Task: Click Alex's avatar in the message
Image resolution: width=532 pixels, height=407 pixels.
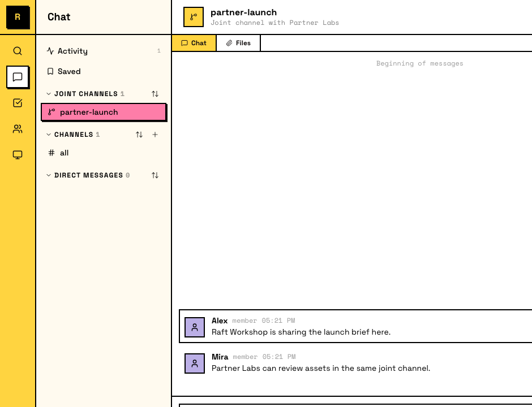Action: click(x=195, y=327)
